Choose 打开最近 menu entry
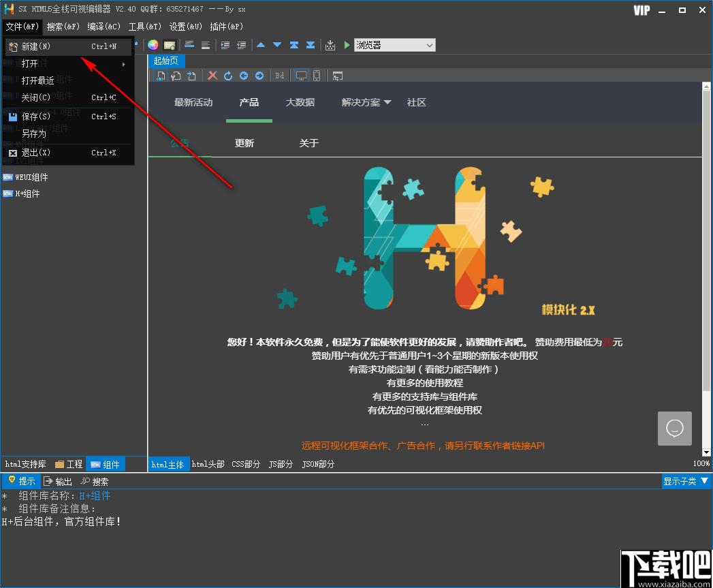713x588 pixels. pyautogui.click(x=68, y=80)
